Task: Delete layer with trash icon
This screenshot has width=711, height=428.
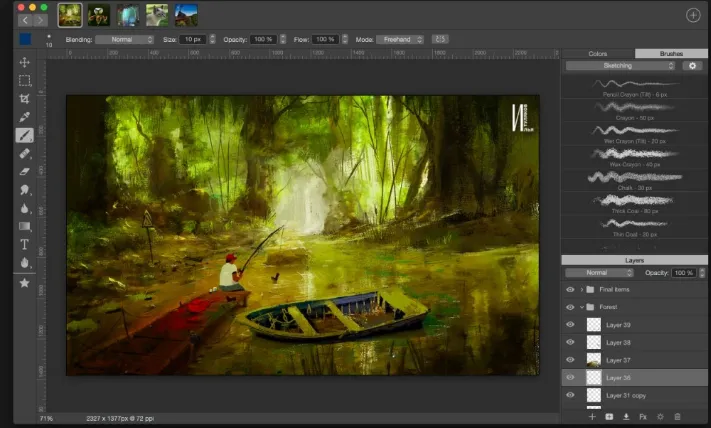Action: (x=677, y=417)
